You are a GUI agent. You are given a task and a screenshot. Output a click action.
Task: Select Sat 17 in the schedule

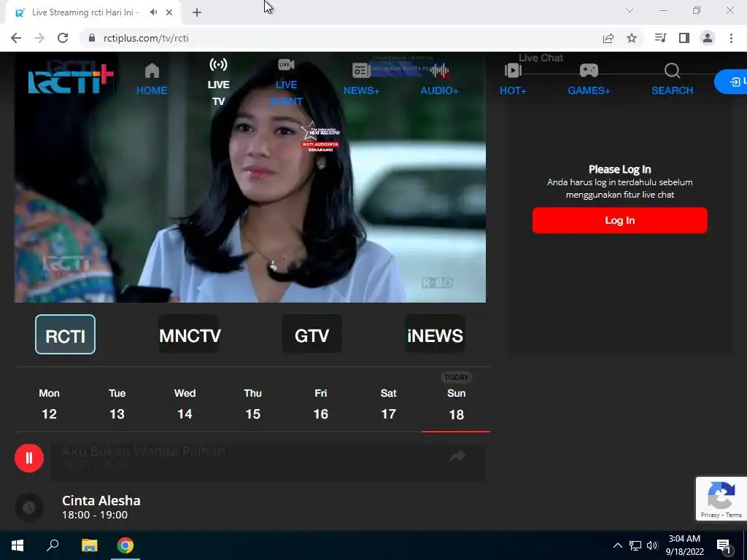tap(388, 404)
